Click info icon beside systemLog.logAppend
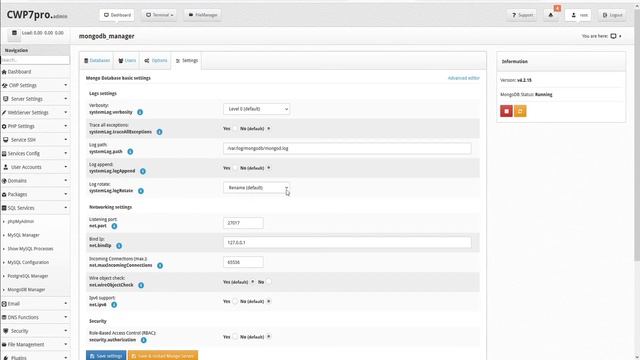 pyautogui.click(x=143, y=171)
